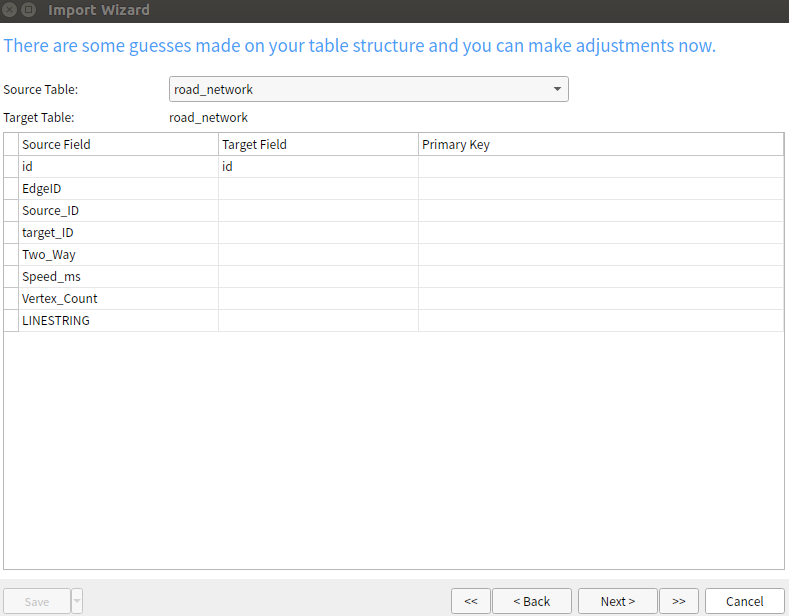Select the id target field cell

318,167
